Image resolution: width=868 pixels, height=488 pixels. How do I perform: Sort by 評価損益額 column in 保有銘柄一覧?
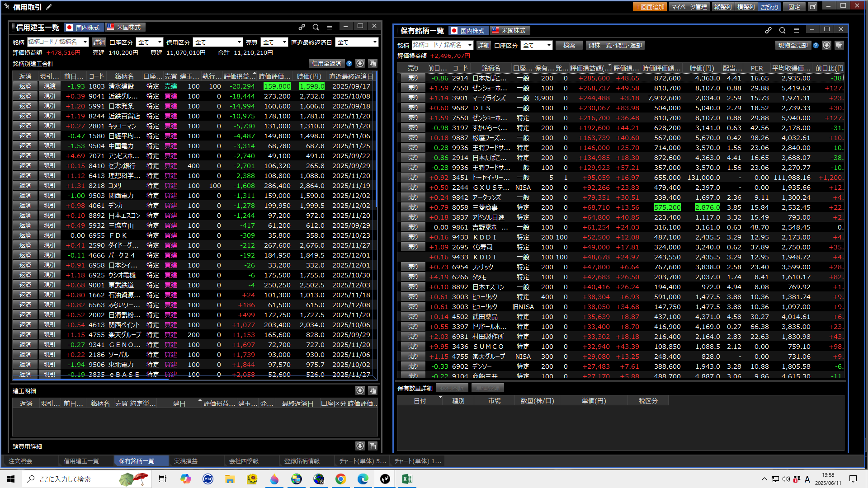click(590, 68)
